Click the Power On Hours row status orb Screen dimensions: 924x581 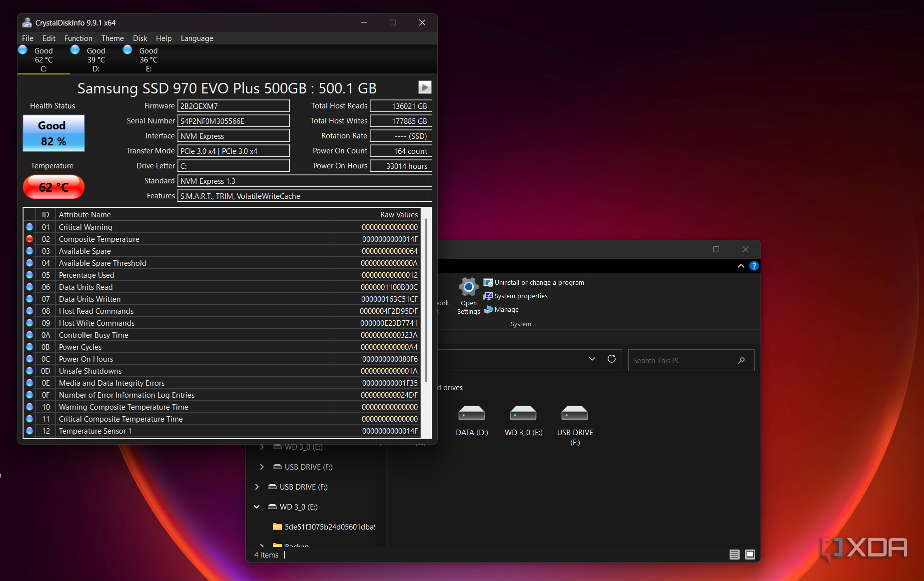pos(29,359)
